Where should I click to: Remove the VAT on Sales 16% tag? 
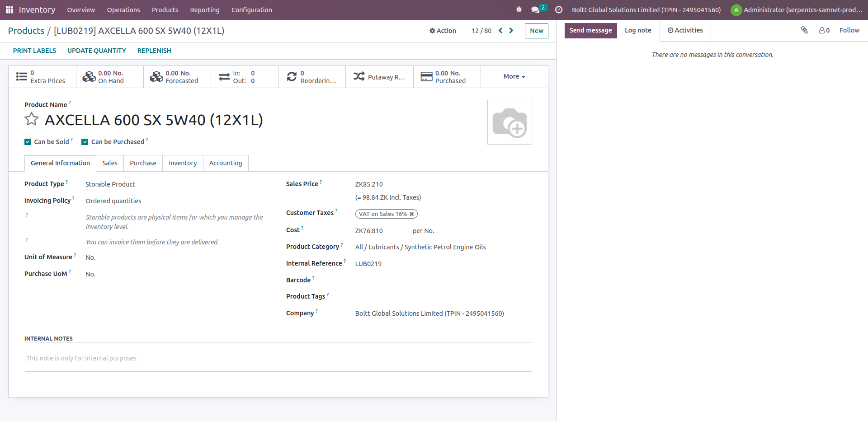412,214
